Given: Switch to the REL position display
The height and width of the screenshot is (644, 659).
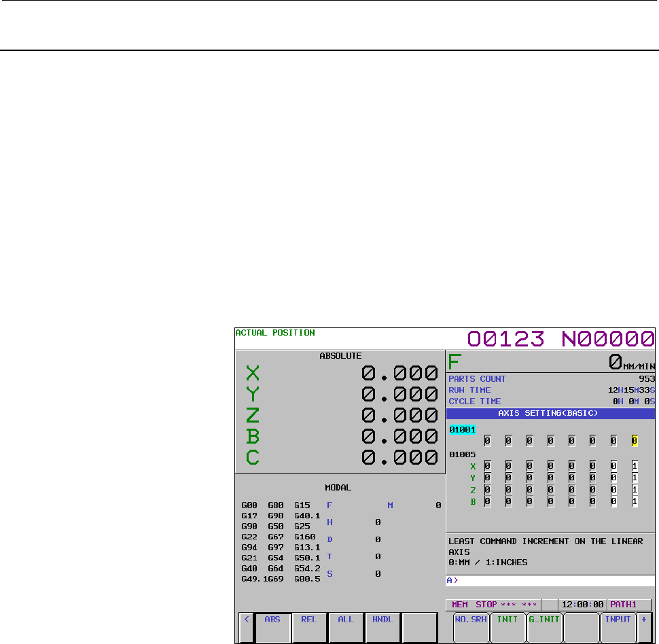Looking at the screenshot, I should [x=309, y=627].
